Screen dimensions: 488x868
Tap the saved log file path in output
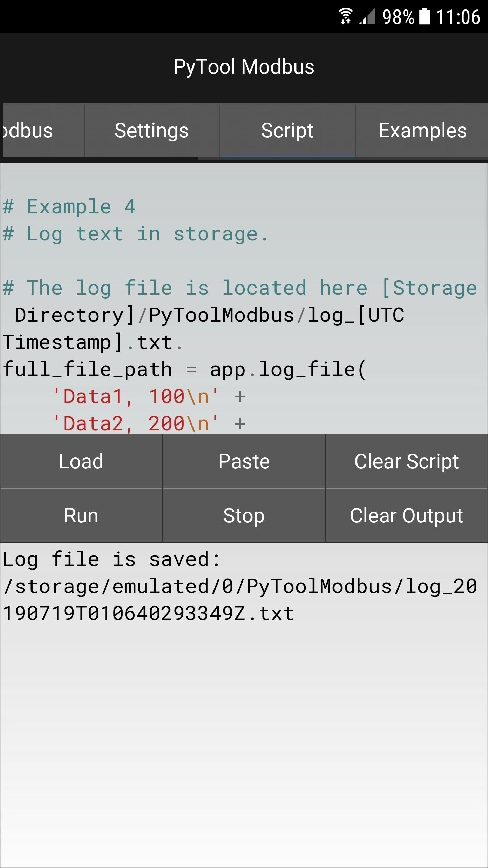point(240,600)
